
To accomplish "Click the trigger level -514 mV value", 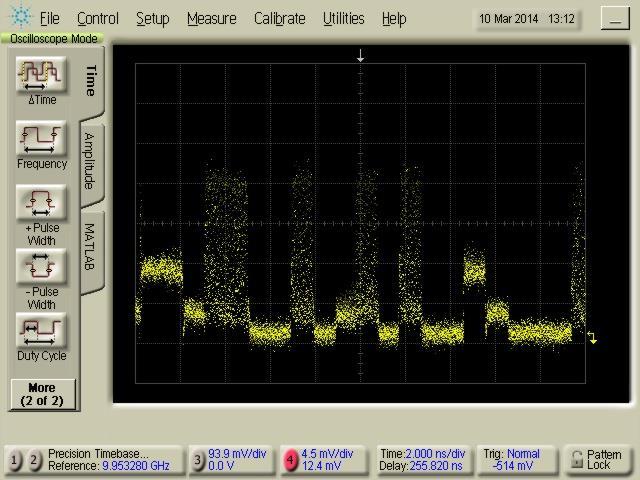I will coord(513,466).
